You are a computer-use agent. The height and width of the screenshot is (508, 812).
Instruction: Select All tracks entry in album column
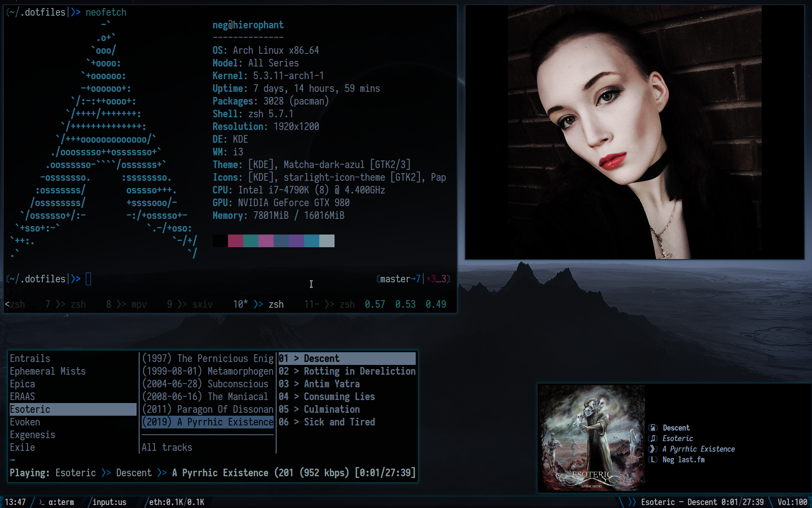click(x=167, y=447)
